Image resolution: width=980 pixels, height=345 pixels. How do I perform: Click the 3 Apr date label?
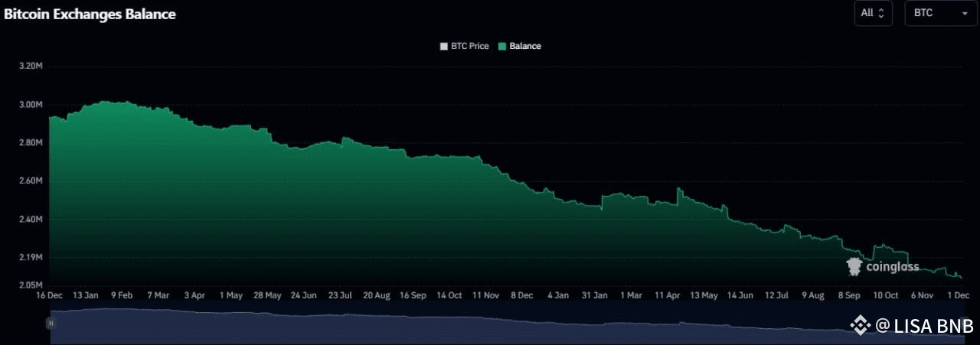[194, 295]
